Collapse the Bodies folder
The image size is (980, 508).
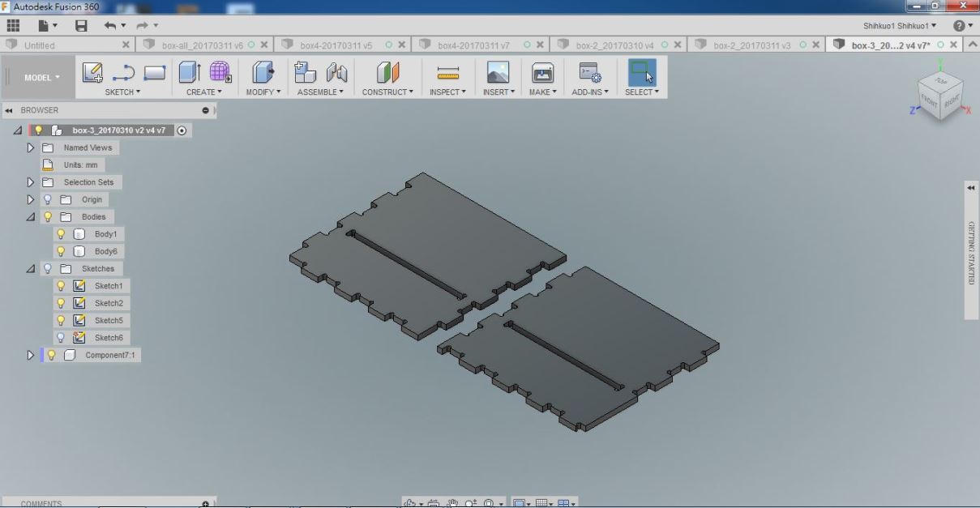tap(31, 216)
